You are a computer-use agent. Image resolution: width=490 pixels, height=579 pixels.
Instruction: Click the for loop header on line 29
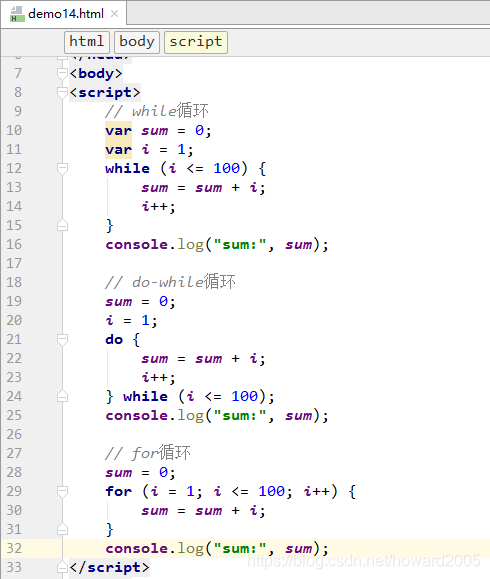tap(231, 491)
